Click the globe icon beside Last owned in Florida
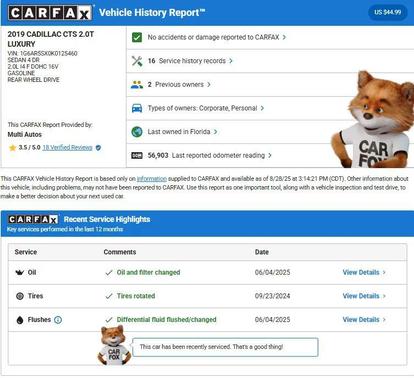414x378 pixels. click(137, 132)
